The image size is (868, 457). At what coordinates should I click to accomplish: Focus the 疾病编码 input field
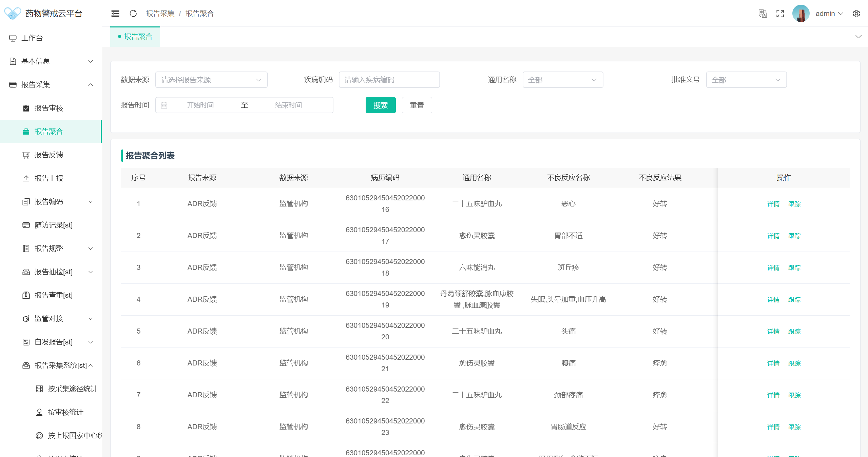pyautogui.click(x=389, y=80)
